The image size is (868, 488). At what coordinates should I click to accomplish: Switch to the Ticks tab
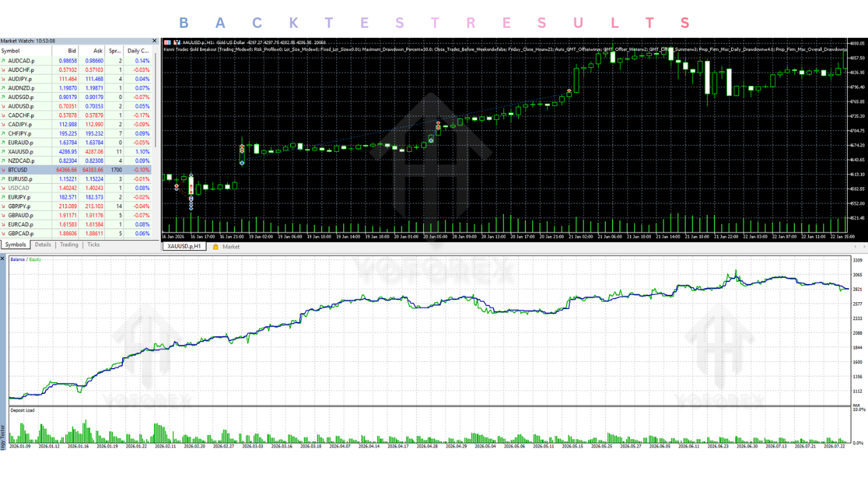[x=93, y=245]
